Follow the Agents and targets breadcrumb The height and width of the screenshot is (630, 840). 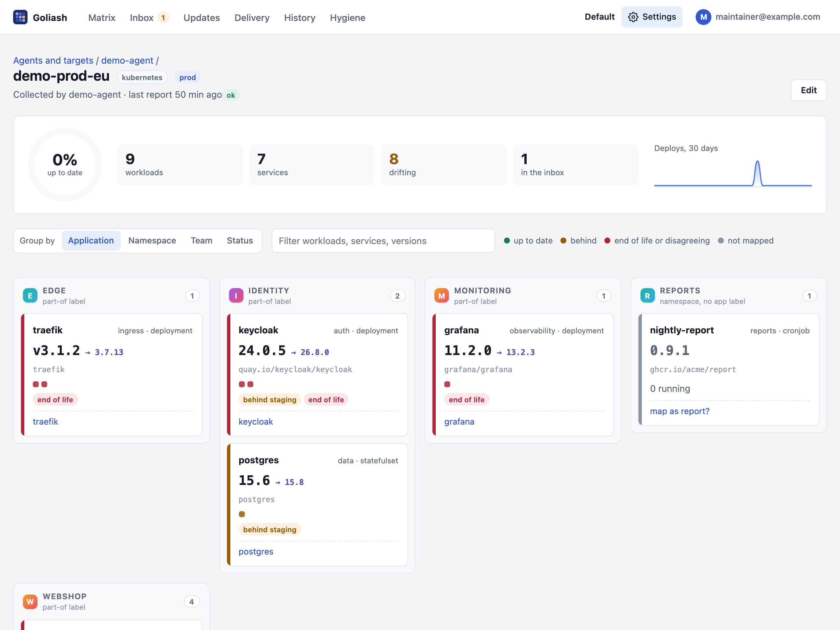click(x=53, y=60)
